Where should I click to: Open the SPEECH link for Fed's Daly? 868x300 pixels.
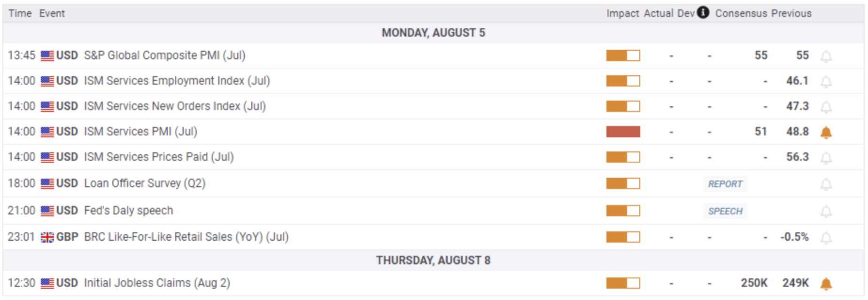[x=725, y=211]
